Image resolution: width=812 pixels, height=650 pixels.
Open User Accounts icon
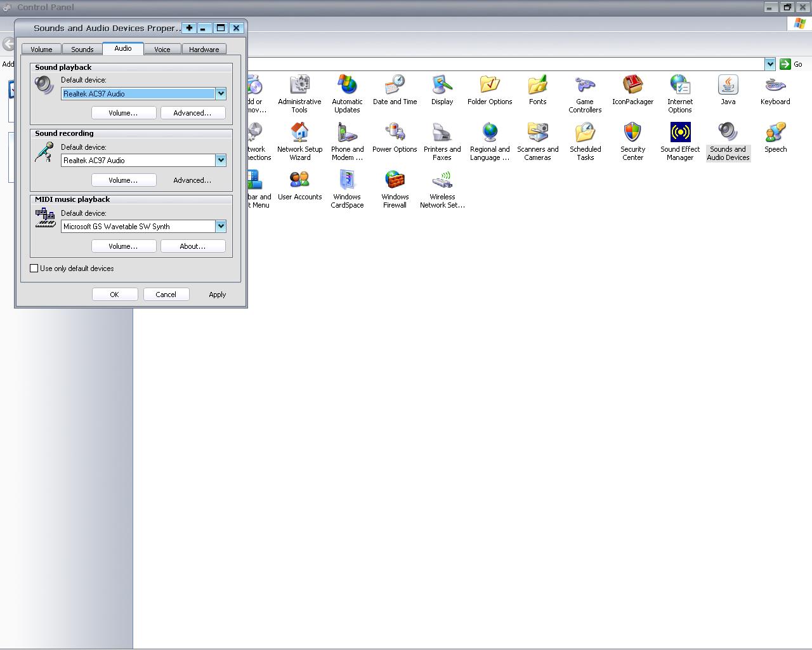(299, 185)
